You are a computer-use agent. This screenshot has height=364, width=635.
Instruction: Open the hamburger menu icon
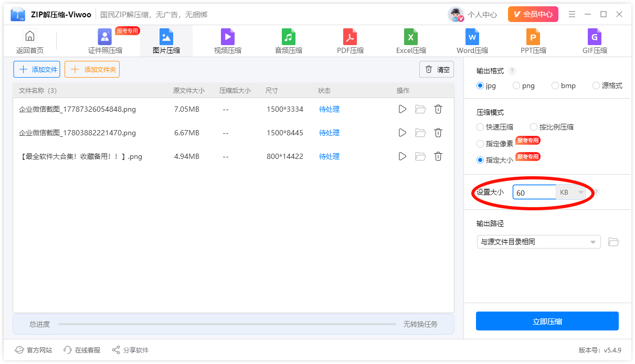pyautogui.click(x=572, y=14)
